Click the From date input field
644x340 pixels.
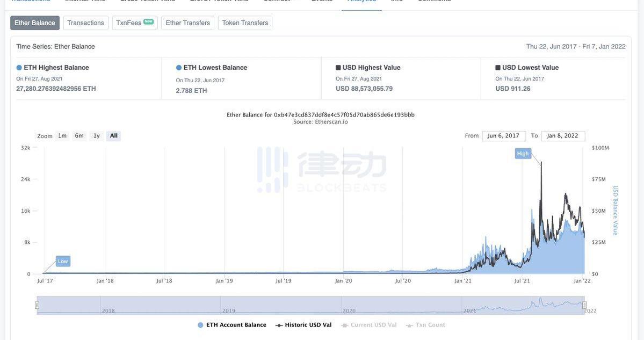click(x=503, y=136)
